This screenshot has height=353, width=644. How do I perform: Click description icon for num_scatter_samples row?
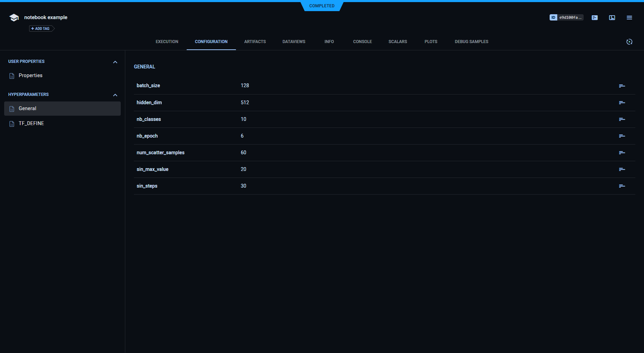click(622, 153)
